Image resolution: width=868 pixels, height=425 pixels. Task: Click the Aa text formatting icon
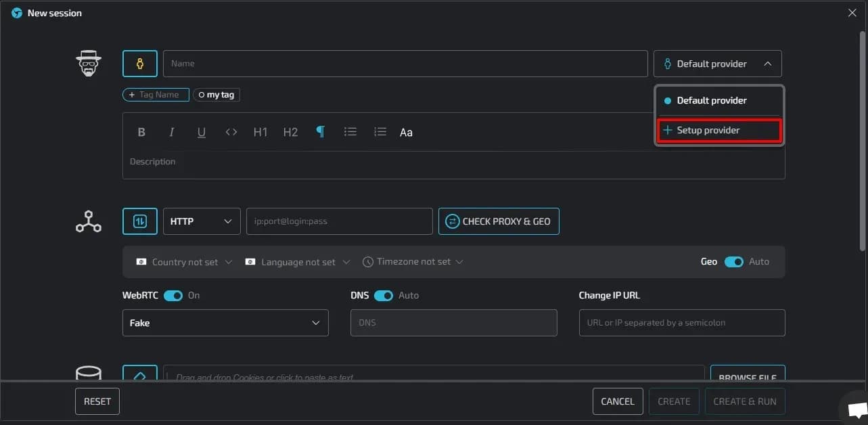406,132
